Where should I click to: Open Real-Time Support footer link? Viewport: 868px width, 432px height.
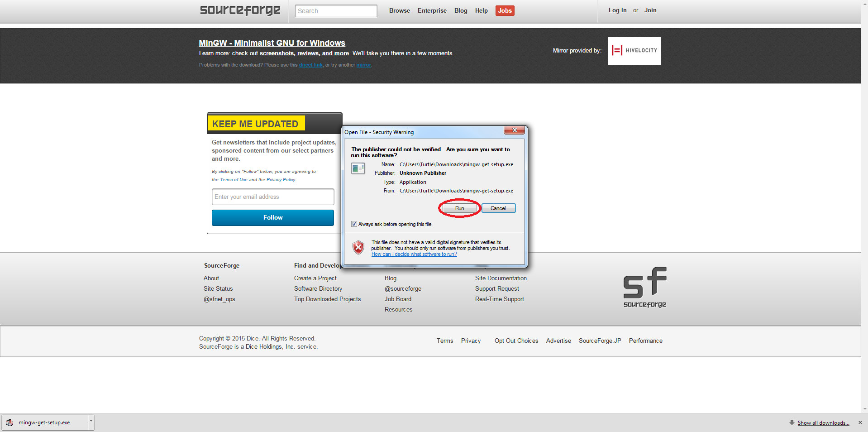point(500,299)
